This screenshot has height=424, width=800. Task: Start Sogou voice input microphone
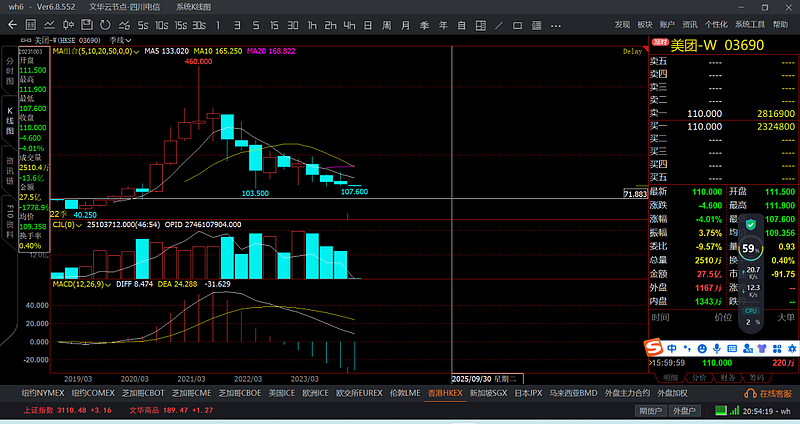click(x=717, y=348)
